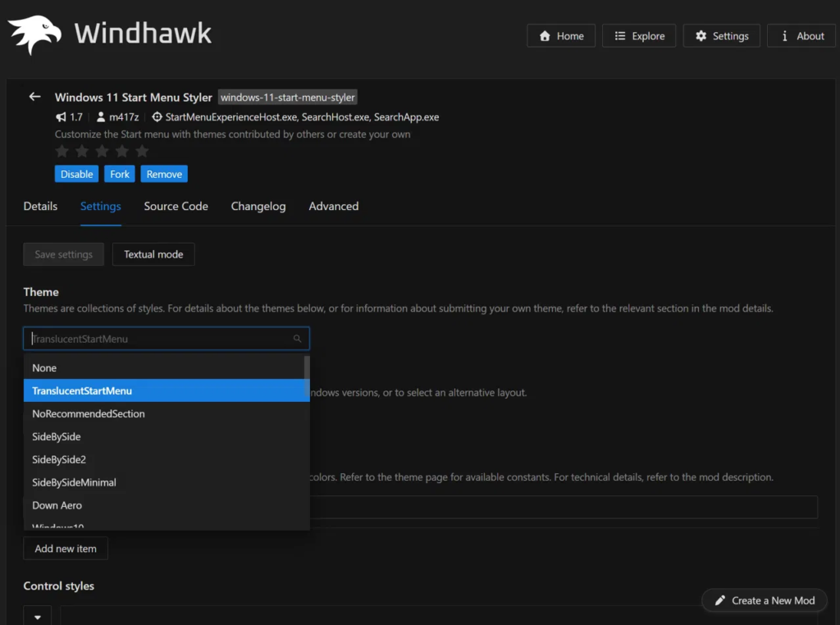Click the first rating star

tap(62, 152)
